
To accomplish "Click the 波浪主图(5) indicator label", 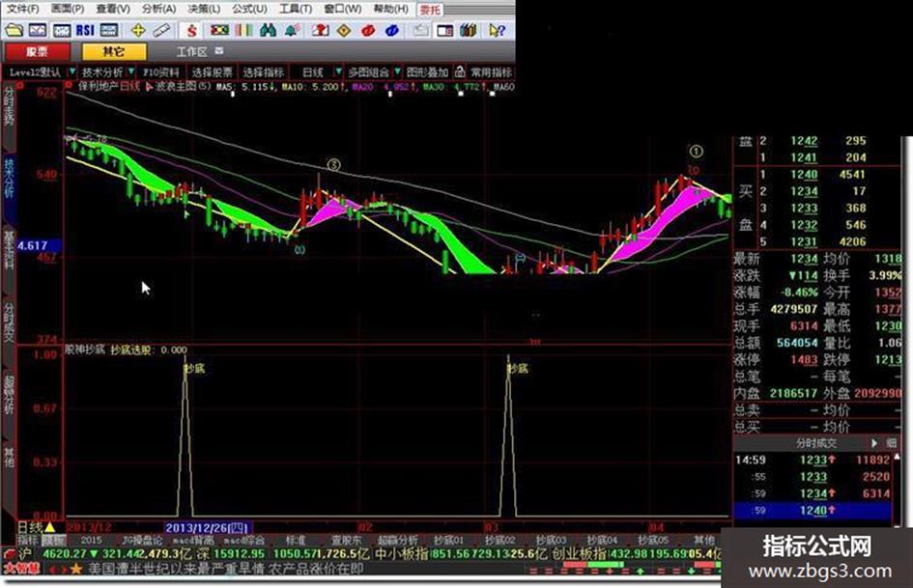I will 183,86.
